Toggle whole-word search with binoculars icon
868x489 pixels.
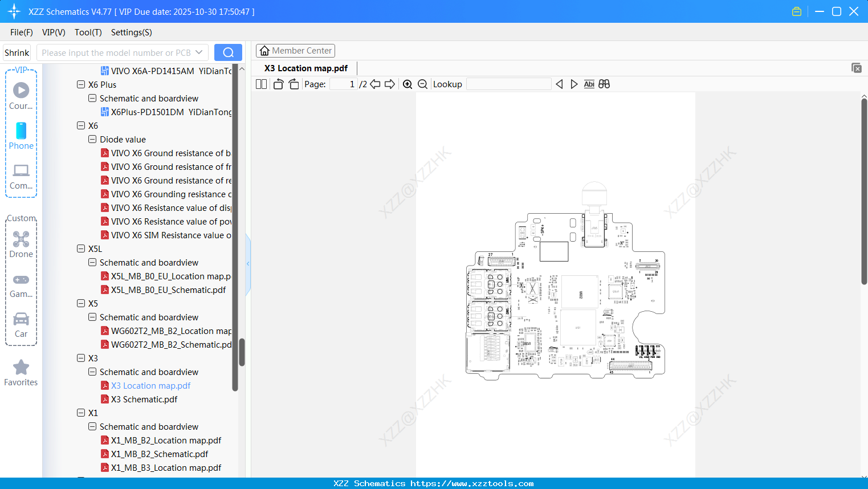click(604, 84)
